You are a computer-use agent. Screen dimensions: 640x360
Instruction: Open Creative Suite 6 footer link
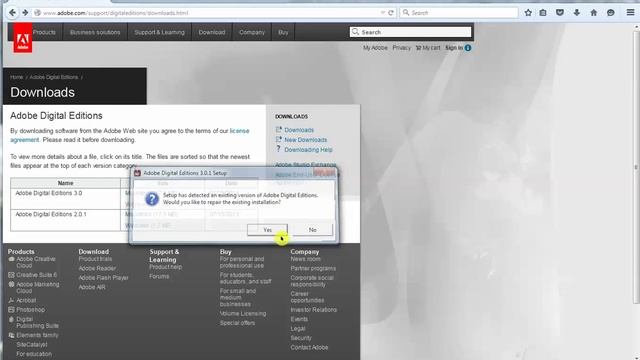point(36,275)
